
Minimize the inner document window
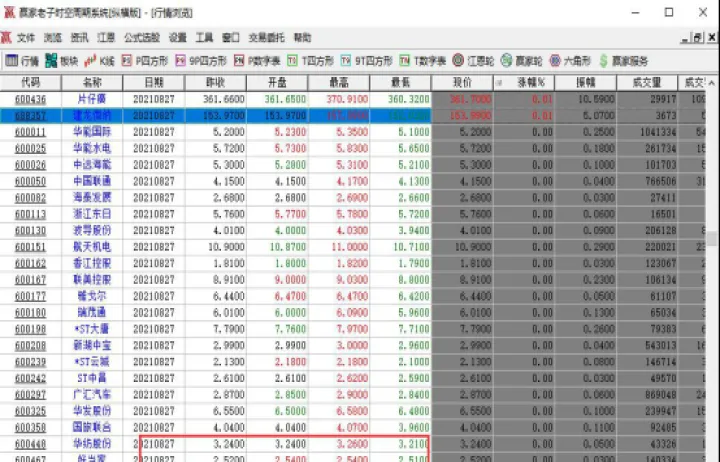(x=685, y=38)
